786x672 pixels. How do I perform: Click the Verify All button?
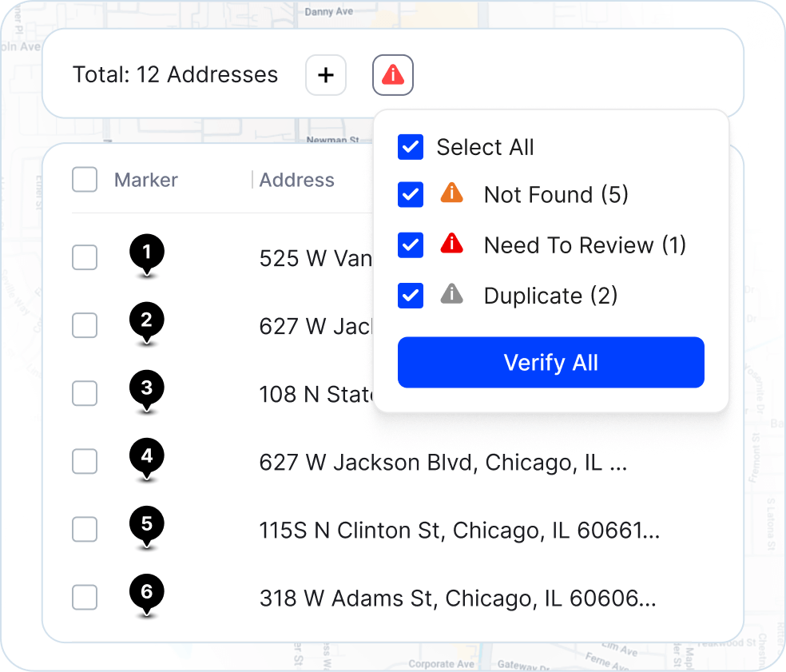550,362
